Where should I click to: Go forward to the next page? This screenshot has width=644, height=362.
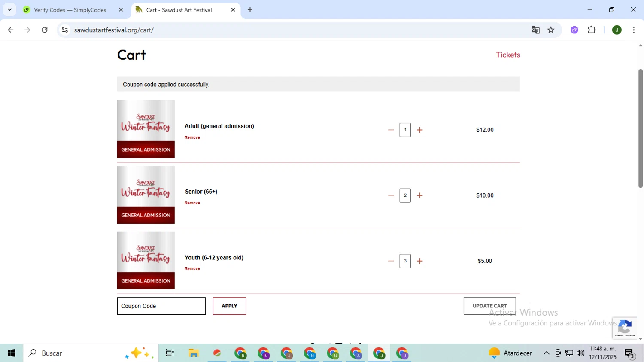coord(27,30)
